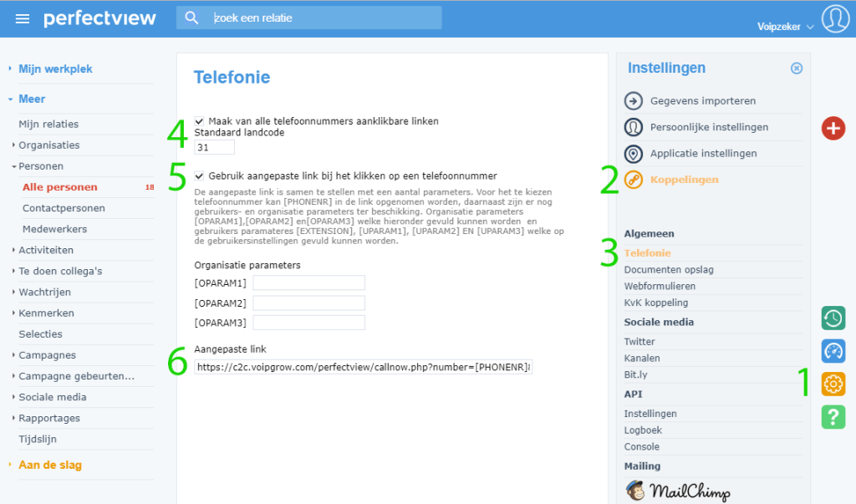
Task: Open Documenten opslag settings
Action: 669,270
